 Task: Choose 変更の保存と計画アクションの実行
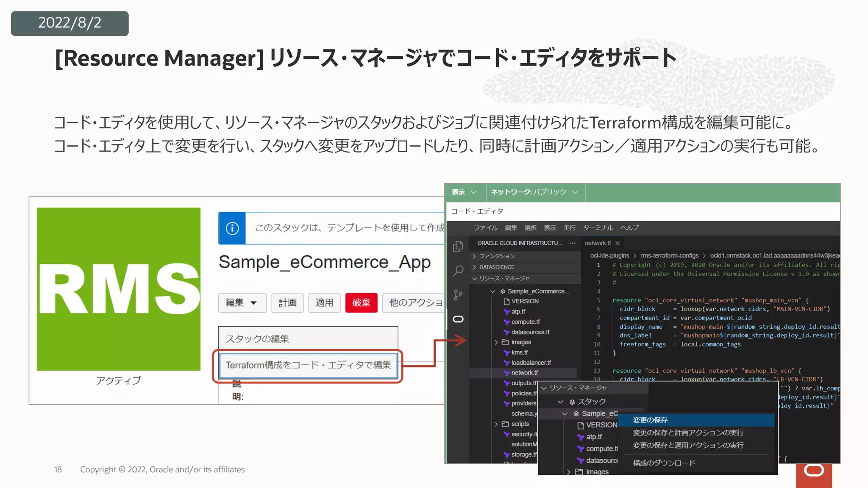click(x=696, y=433)
